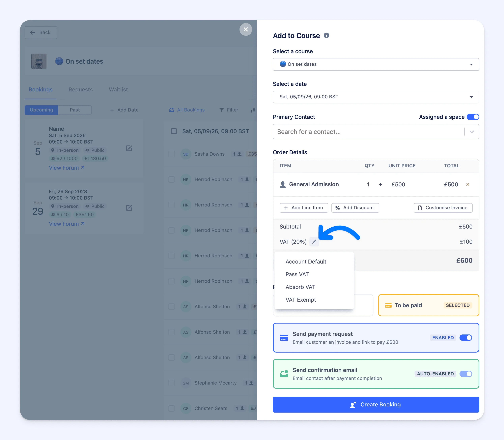Click the Christen Sears CS avatar
The image size is (504, 440).
(x=186, y=408)
